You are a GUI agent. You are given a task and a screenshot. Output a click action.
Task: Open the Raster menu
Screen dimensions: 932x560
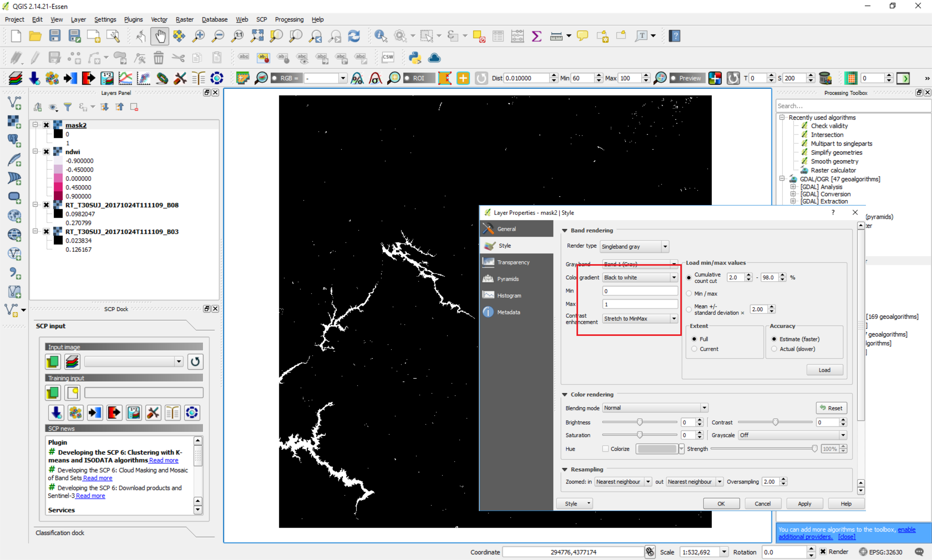[184, 19]
